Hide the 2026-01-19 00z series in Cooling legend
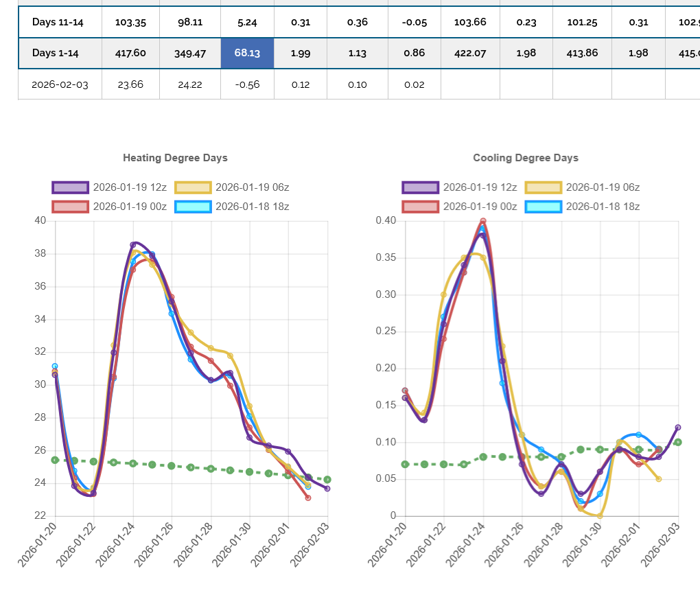Image resolution: width=700 pixels, height=593 pixels. click(x=480, y=207)
